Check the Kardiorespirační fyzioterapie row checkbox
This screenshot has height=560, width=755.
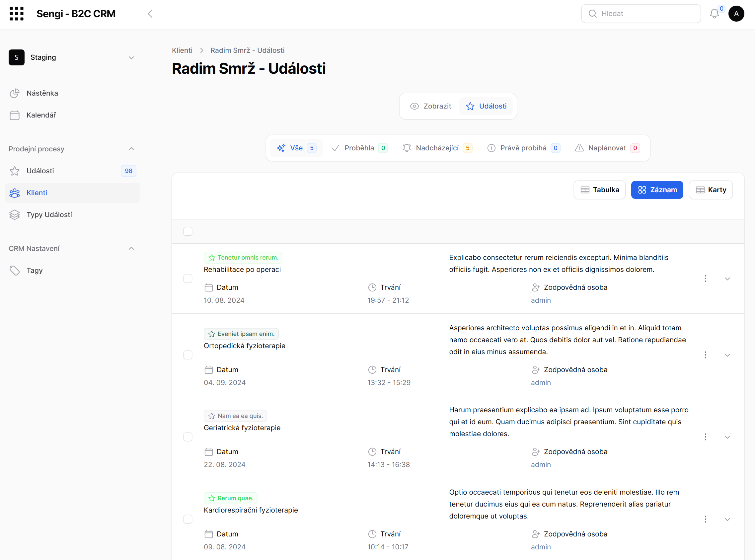[188, 519]
